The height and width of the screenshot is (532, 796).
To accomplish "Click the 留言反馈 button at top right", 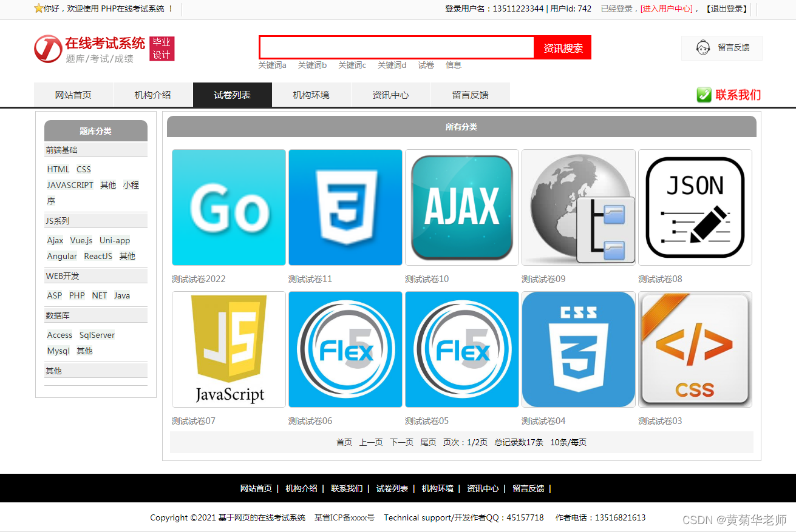I will pos(721,48).
